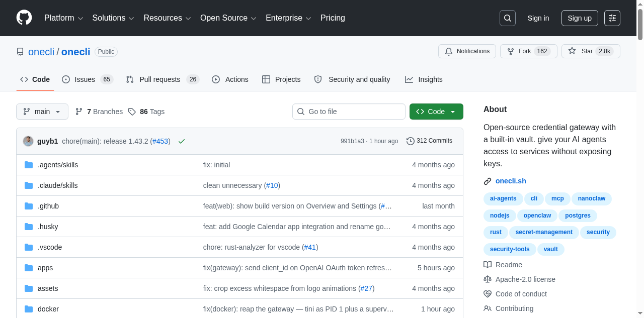The image size is (644, 318).
Task: Fork the repository
Action: (529, 51)
